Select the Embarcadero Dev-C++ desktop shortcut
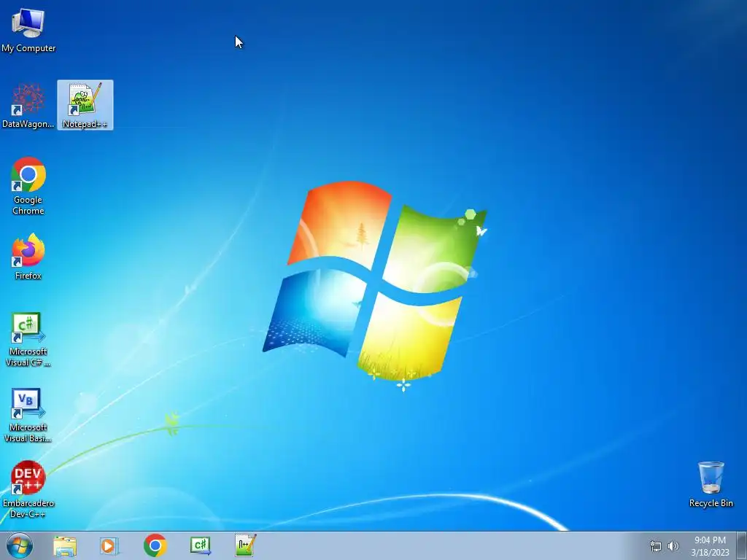 [28, 489]
